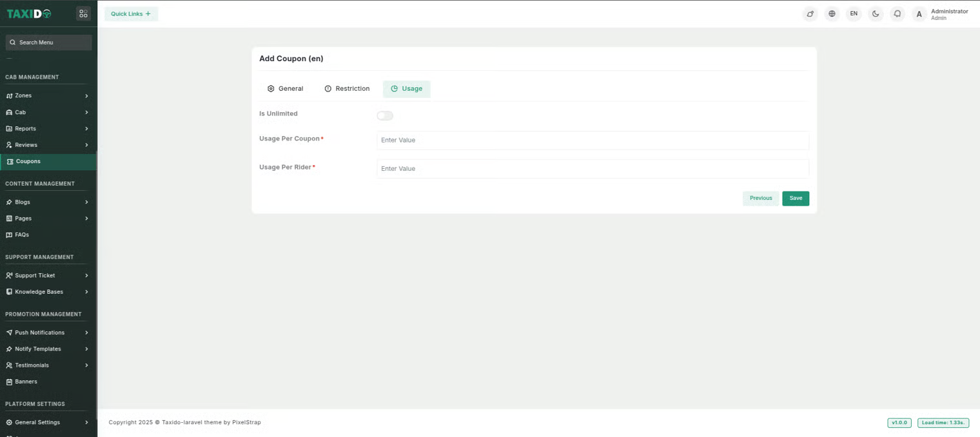Click the Save button
Screen dimensions: 980x437
(x=796, y=199)
